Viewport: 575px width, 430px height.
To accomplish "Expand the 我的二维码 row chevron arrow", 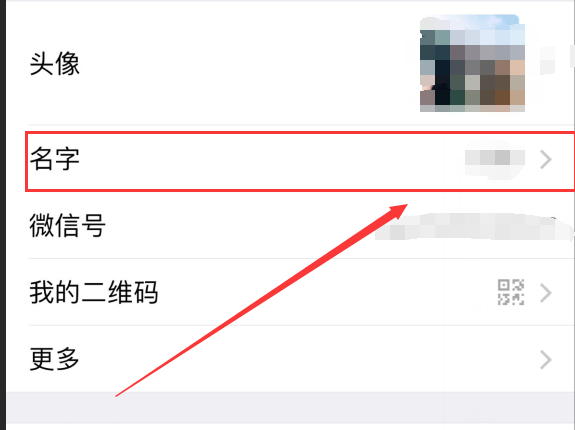I will [x=546, y=293].
